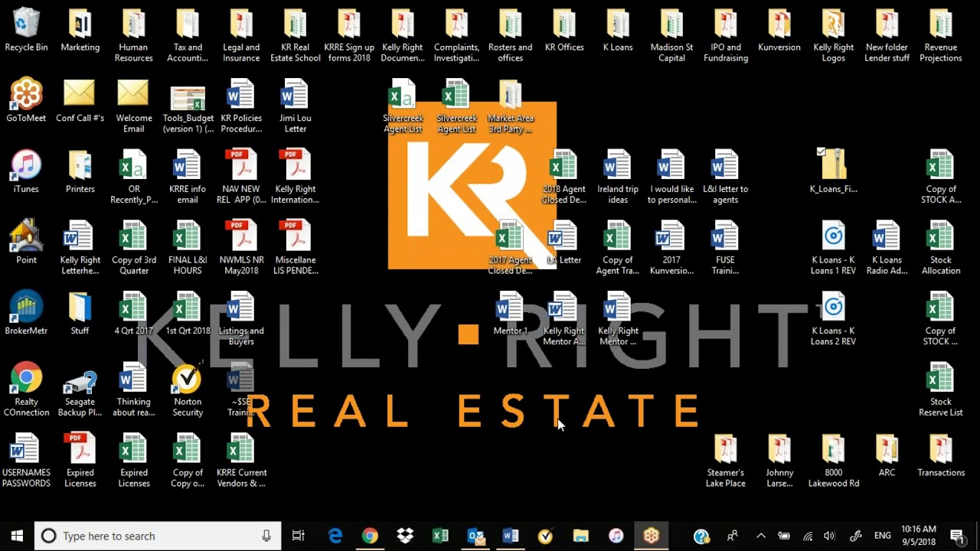Launch Microsoft Edge from the taskbar
Viewport: 980px width, 551px height.
pos(335,536)
